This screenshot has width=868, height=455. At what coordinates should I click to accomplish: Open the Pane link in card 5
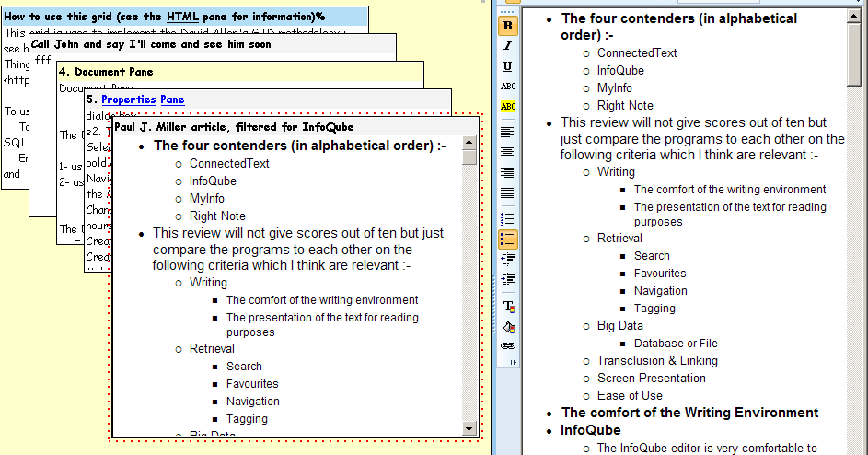click(x=172, y=99)
